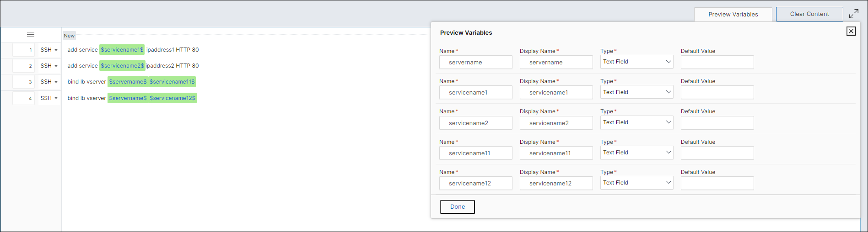Click the servicename12 Display Name field
868x232 pixels.
(x=556, y=183)
